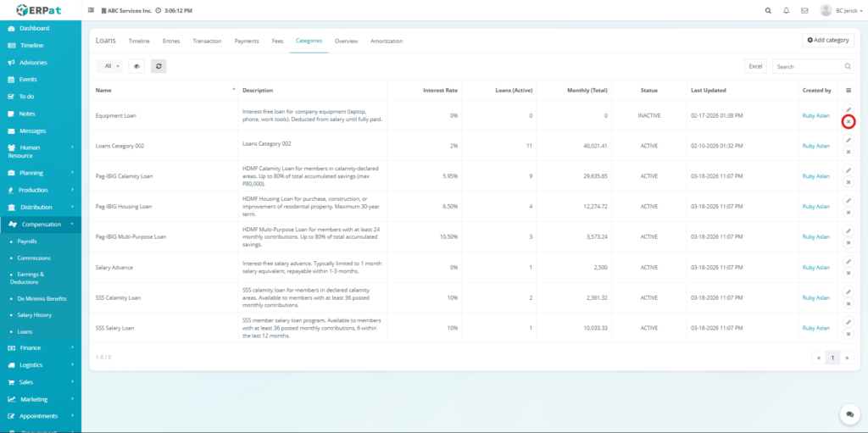Delete the Equipment Loan category
The image size is (868, 433).
coord(849,122)
